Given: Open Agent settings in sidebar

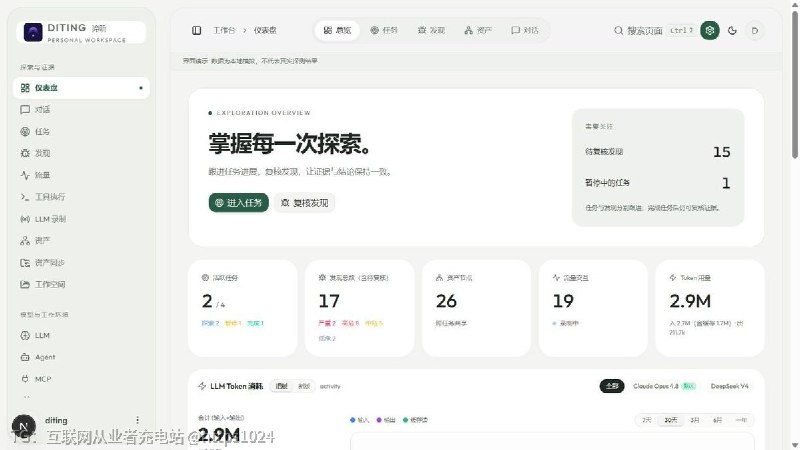Looking at the screenshot, I should click(x=81, y=357).
